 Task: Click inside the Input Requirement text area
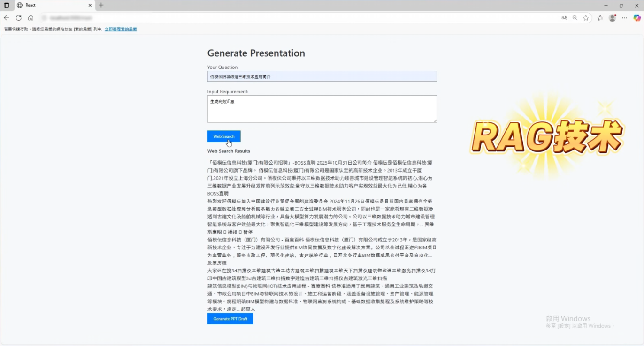pyautogui.click(x=322, y=109)
